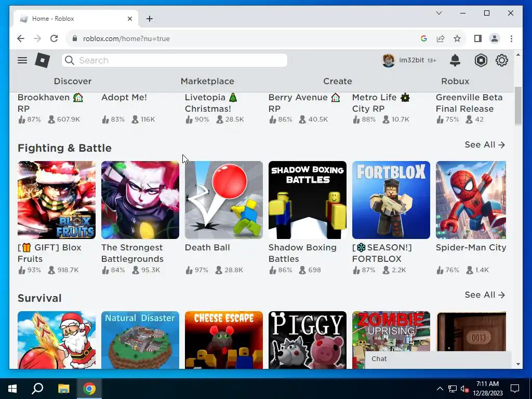This screenshot has width=532, height=399.
Task: Open Chrome three-dot menu
Action: click(511, 38)
